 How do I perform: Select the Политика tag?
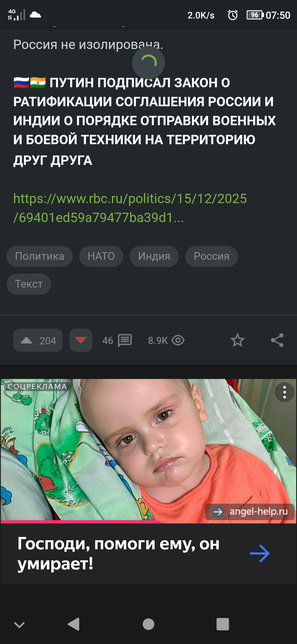40,256
